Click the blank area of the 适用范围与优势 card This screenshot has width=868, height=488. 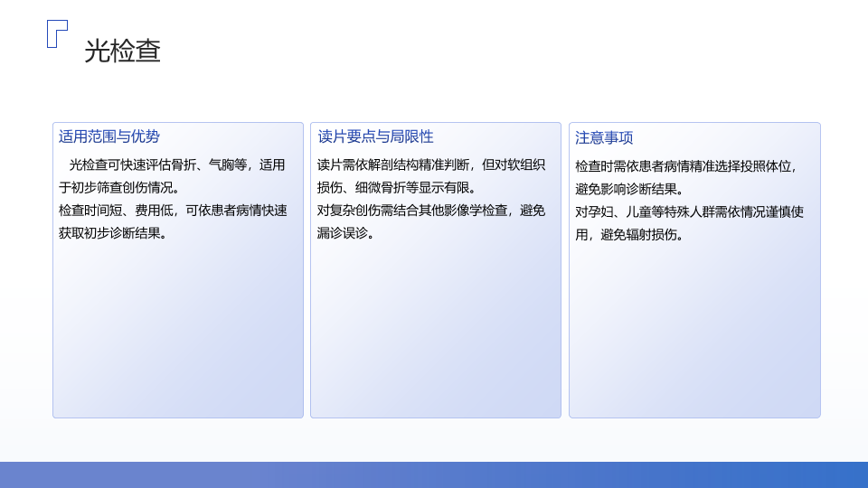click(x=178, y=334)
